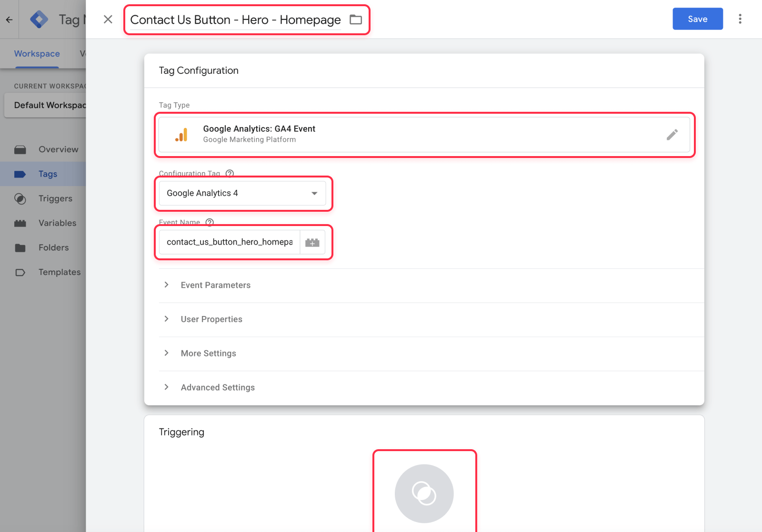Click the Folders icon in sidebar

click(20, 248)
